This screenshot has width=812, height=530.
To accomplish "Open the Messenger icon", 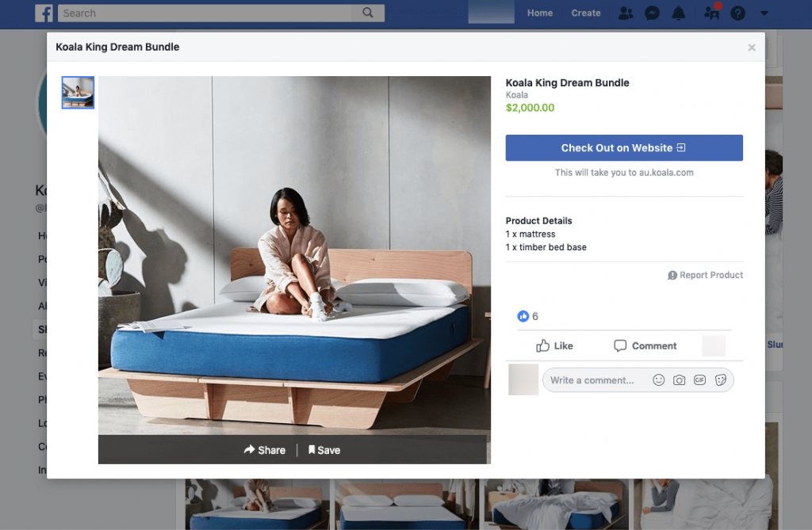I will (x=652, y=13).
